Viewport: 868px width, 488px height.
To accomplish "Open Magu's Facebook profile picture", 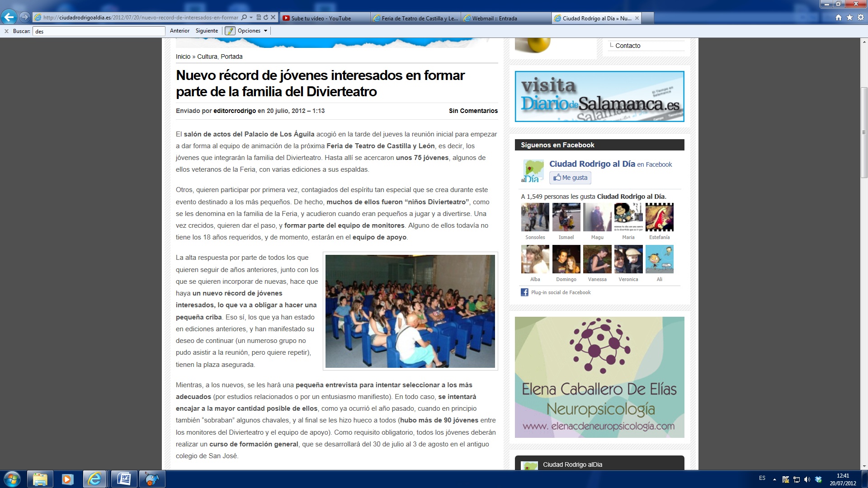I will 597,217.
